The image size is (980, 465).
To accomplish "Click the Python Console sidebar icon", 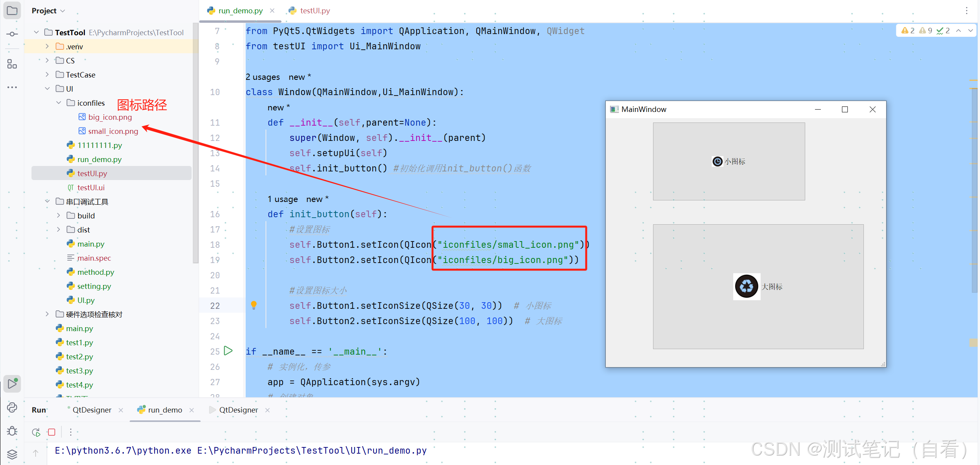I will coord(12,407).
